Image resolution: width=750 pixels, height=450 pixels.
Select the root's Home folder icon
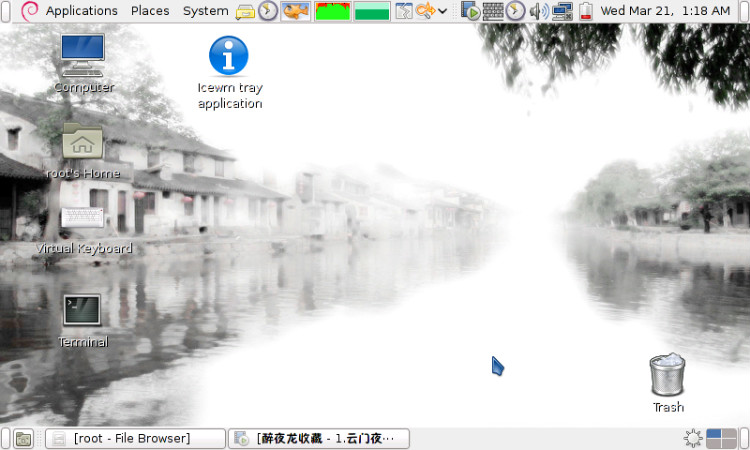82,151
